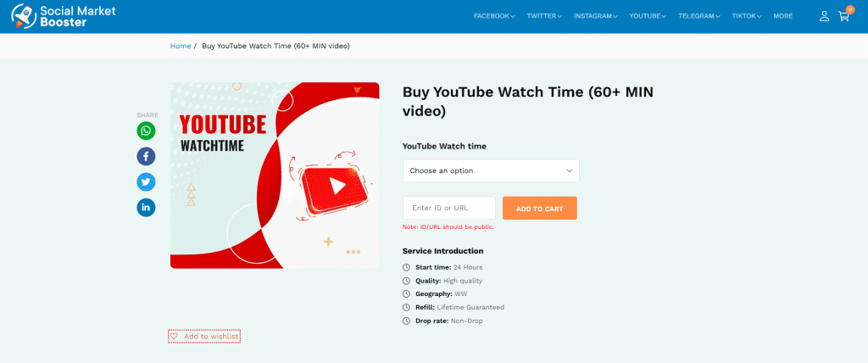This screenshot has height=363, width=868.
Task: Click the 'Lifetime Guaranteed' refill value
Action: pos(470,308)
